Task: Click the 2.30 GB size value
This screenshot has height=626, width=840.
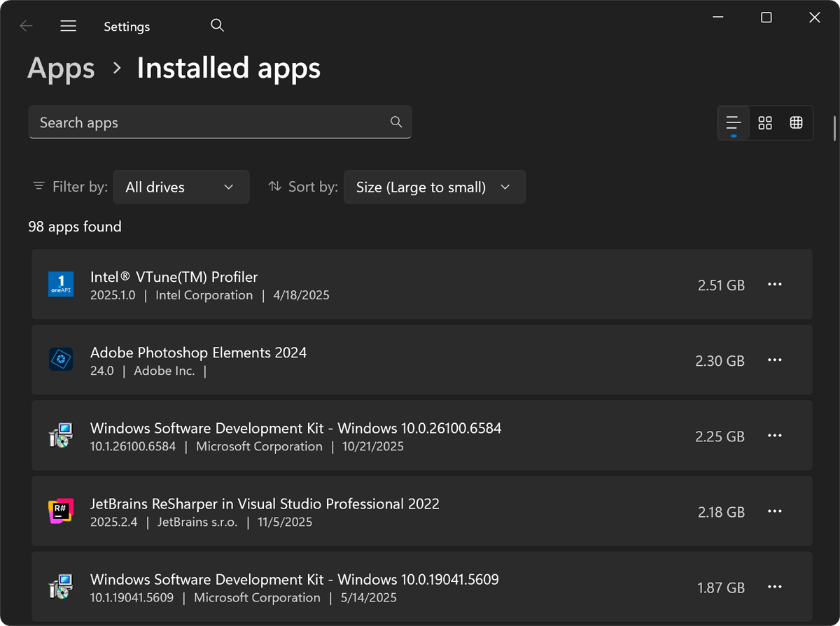Action: (720, 361)
